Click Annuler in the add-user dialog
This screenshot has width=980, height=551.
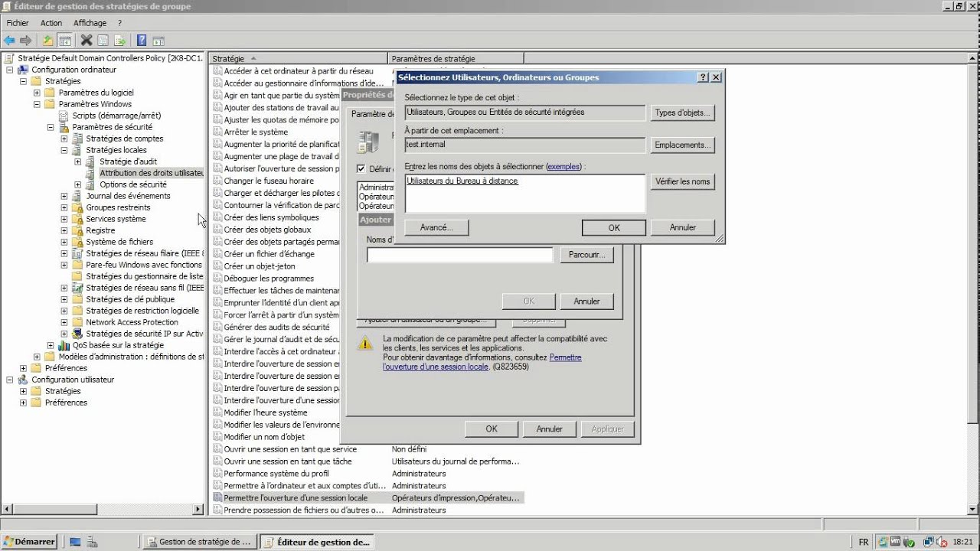tap(587, 301)
